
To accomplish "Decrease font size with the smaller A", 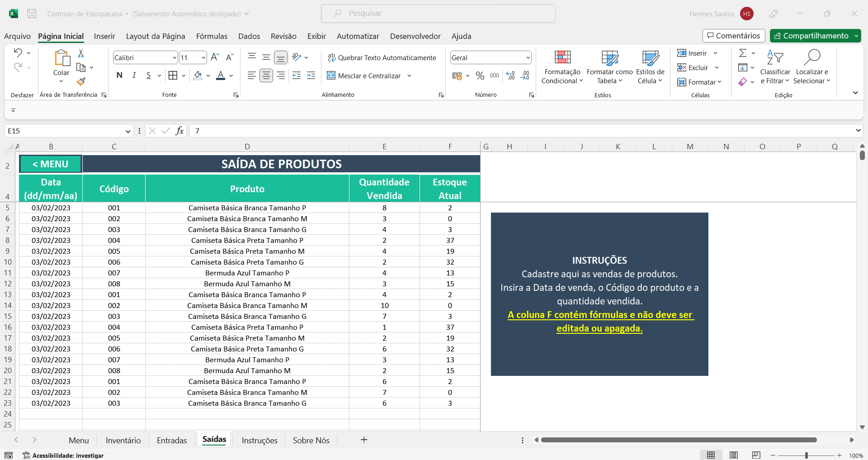I will tap(230, 57).
